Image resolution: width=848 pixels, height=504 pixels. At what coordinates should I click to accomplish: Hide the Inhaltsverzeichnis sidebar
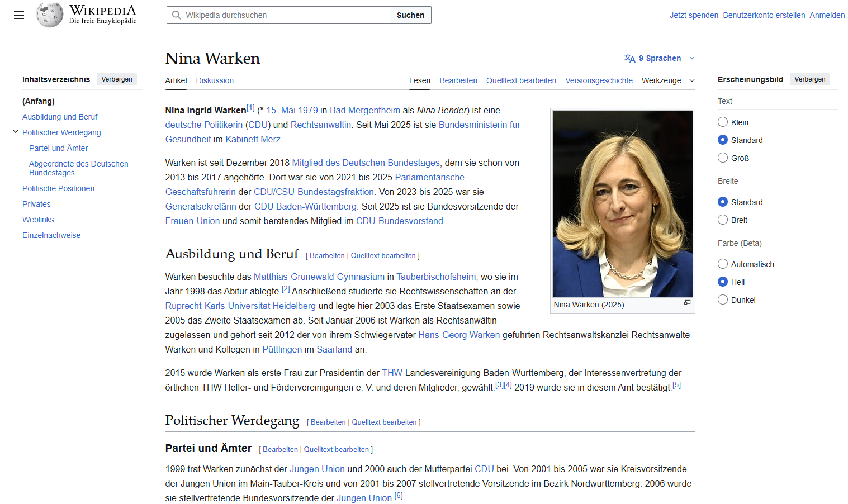pos(117,79)
